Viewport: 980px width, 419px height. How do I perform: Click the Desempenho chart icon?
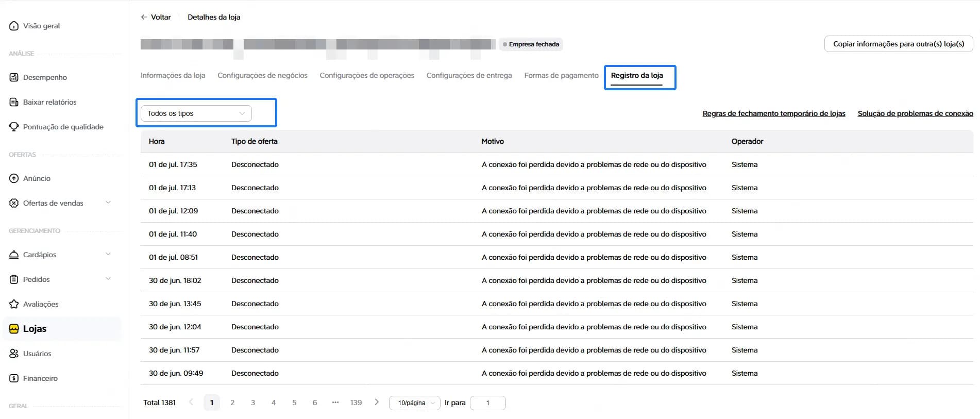pos(14,77)
